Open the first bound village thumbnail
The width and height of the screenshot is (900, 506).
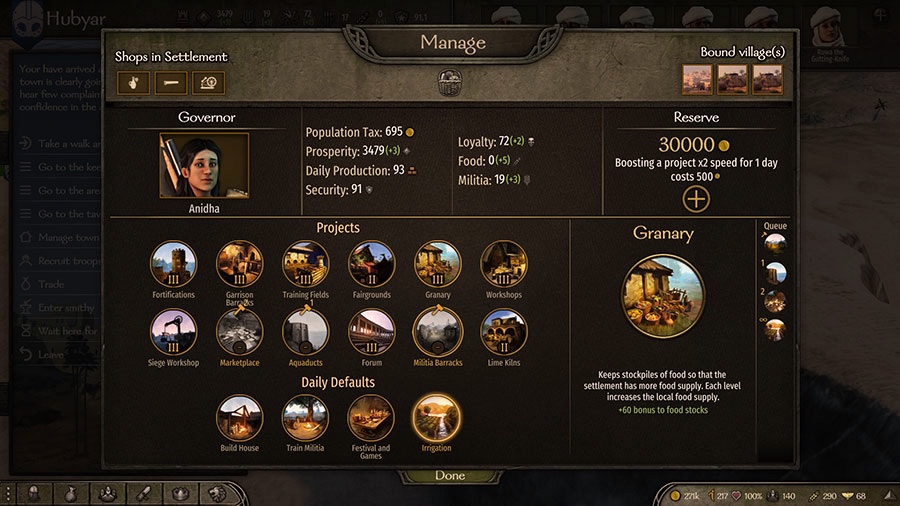[697, 80]
